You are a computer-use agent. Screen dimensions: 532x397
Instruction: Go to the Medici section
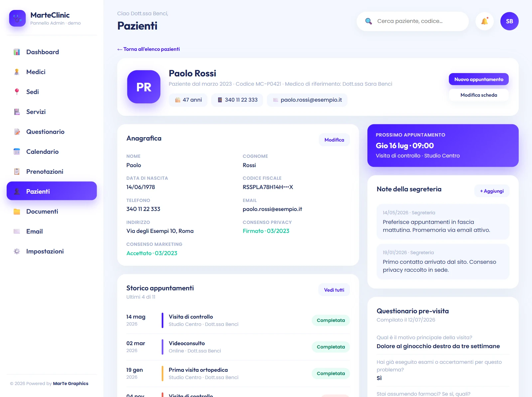click(52, 72)
